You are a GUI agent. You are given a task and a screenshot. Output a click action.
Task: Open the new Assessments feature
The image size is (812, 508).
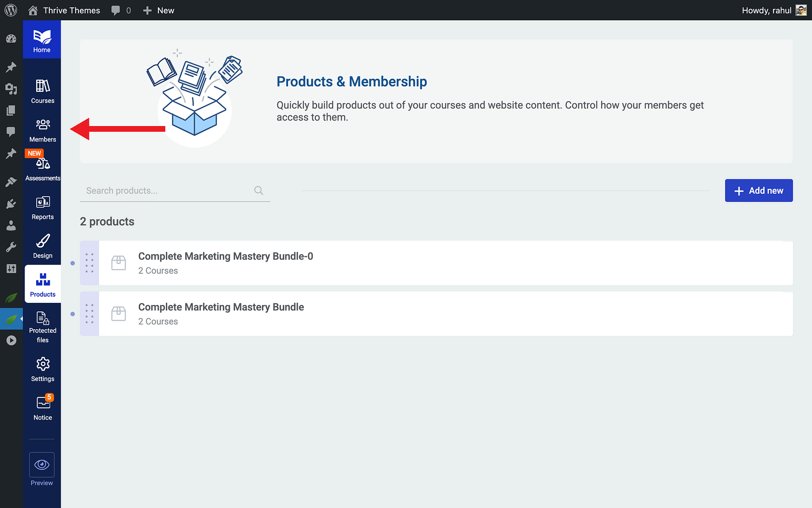[x=42, y=164]
